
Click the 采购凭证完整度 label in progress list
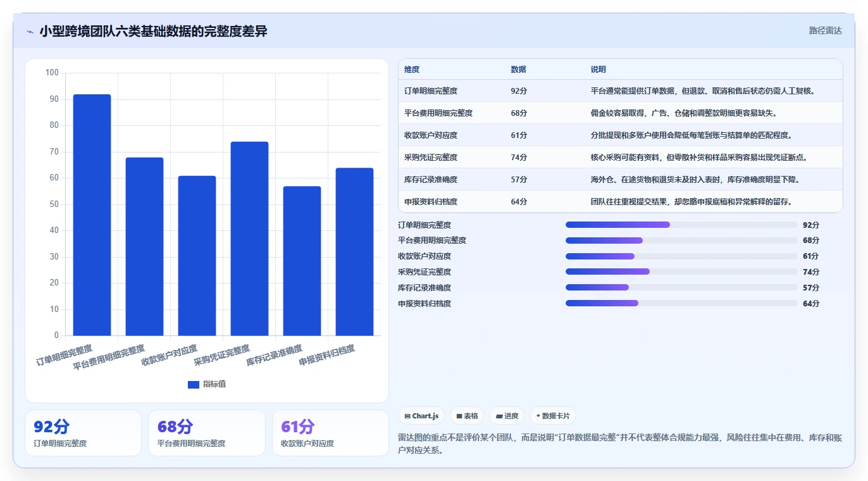425,272
